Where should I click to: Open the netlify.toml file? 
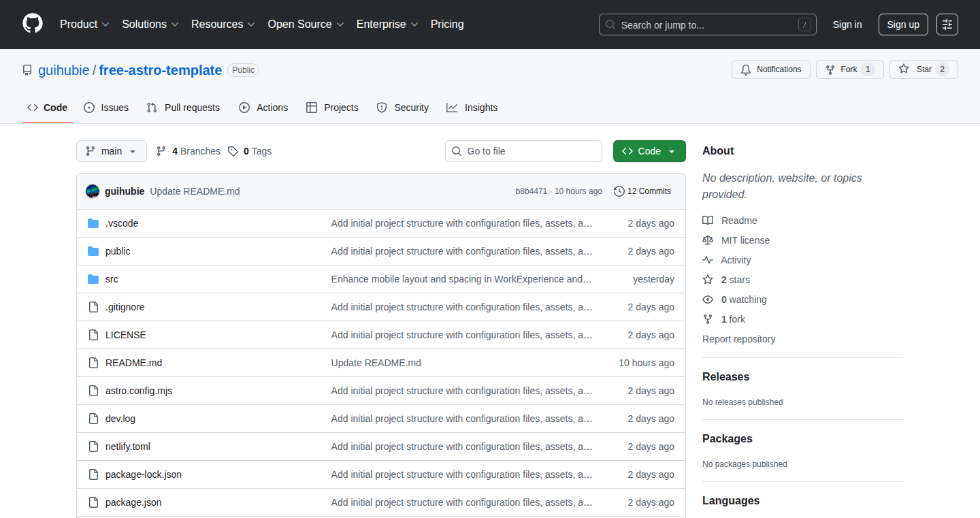pyautogui.click(x=128, y=447)
